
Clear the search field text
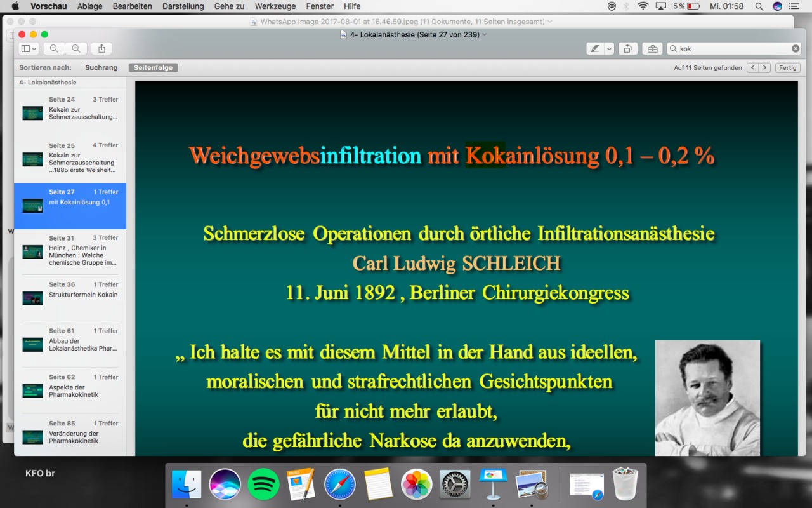coord(796,49)
